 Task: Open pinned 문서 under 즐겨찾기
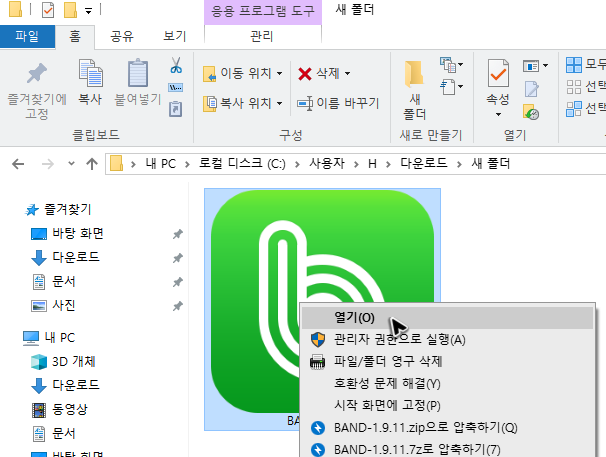coord(63,281)
